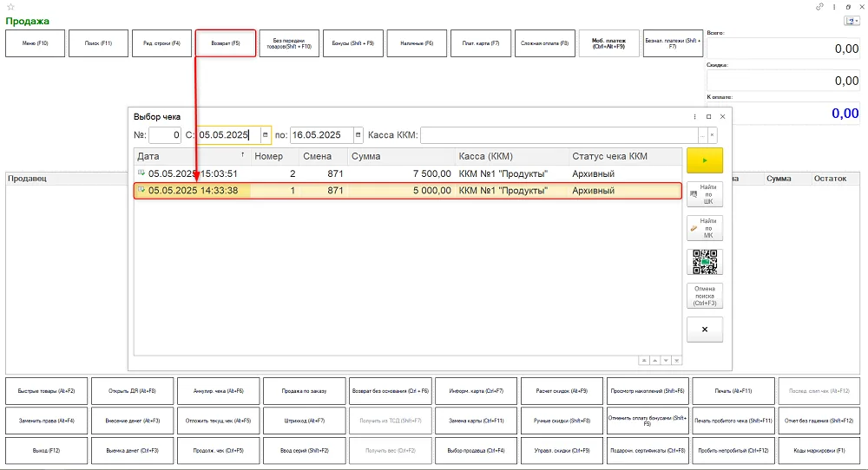Open main window three-dot menu at top right
The image size is (868, 470).
pos(834,7)
